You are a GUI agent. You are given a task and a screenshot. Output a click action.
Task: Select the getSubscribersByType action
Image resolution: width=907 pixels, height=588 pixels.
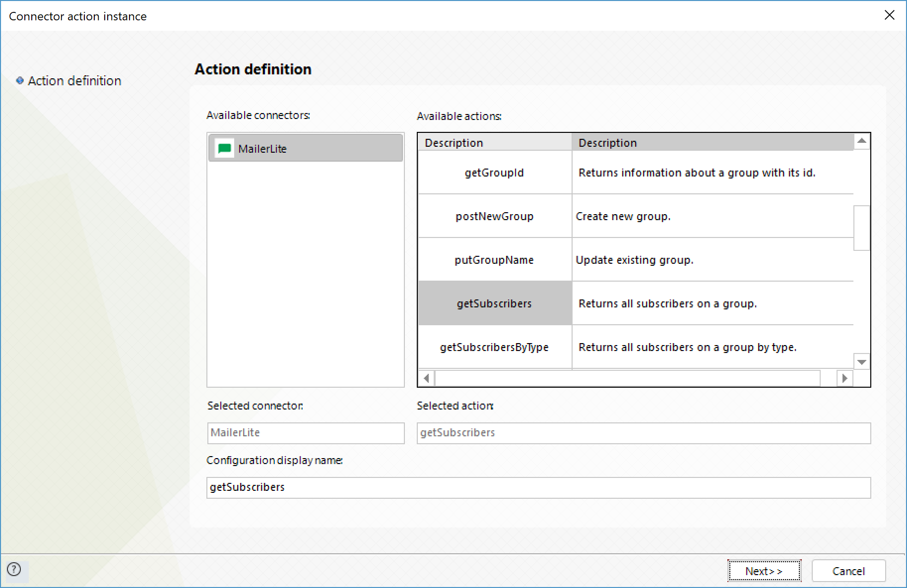coord(495,347)
